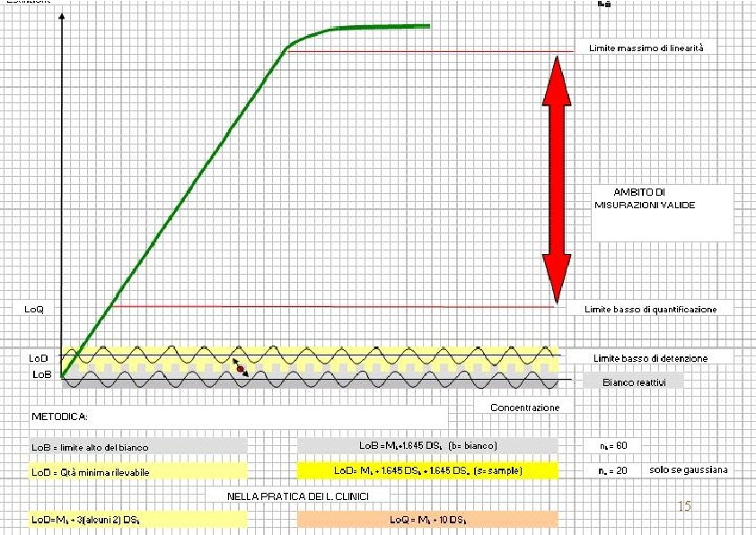
Task: Click the 'Limite basso di detenzione' label
Action: click(650, 358)
